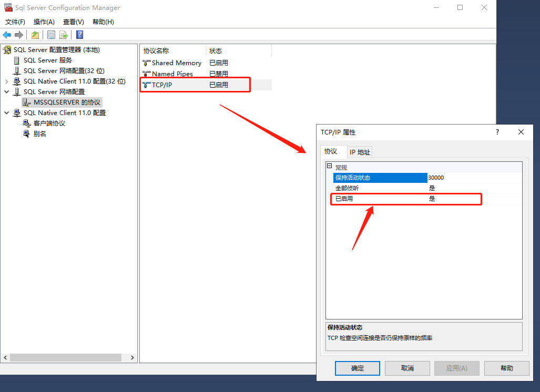Click the left tree pane's horizontal scrollbar
This screenshot has height=392, width=540.
[x=66, y=358]
